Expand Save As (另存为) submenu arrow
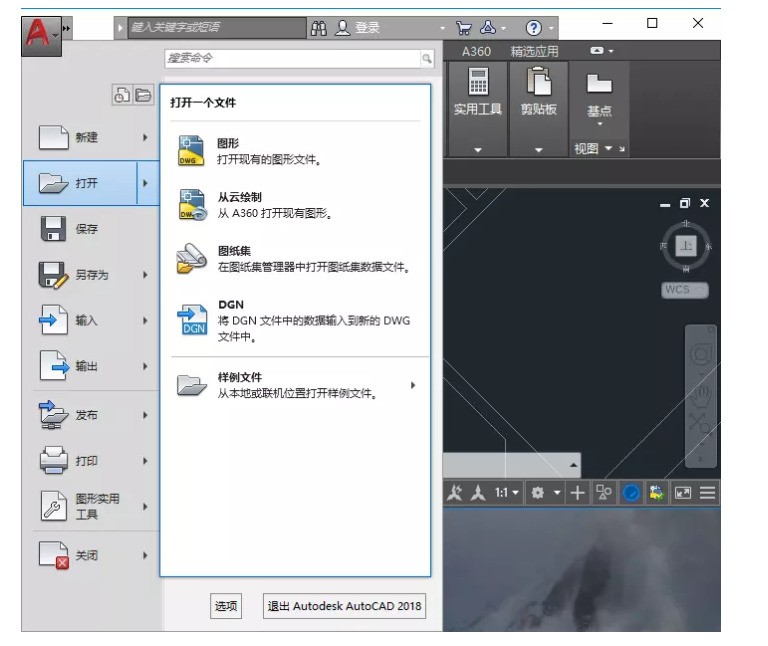Image resolution: width=768 pixels, height=646 pixels. [145, 275]
